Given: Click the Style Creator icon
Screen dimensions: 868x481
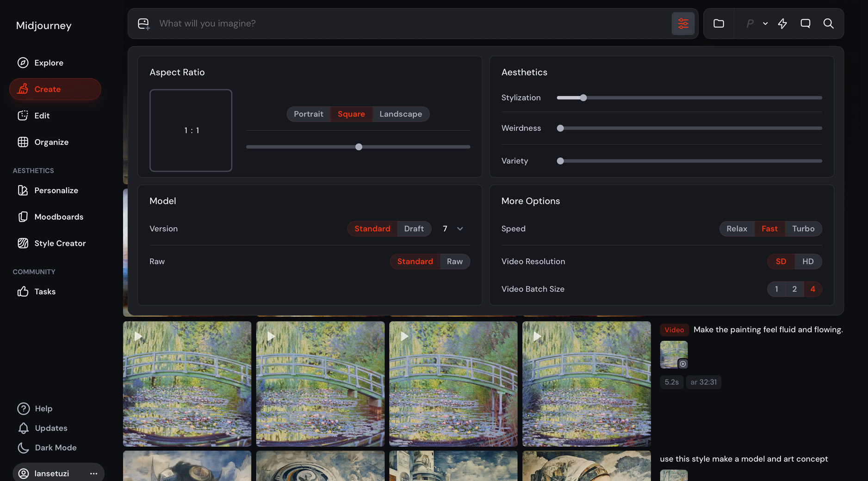Looking at the screenshot, I should click(23, 243).
